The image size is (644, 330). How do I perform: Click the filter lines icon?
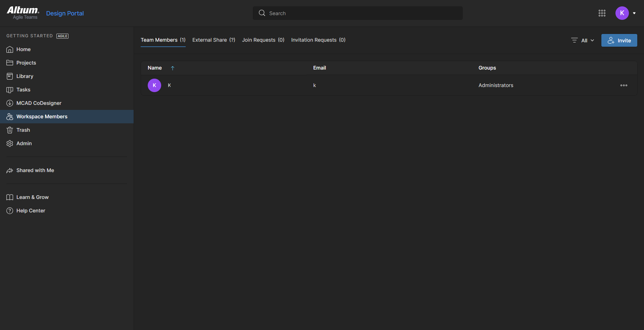click(574, 40)
